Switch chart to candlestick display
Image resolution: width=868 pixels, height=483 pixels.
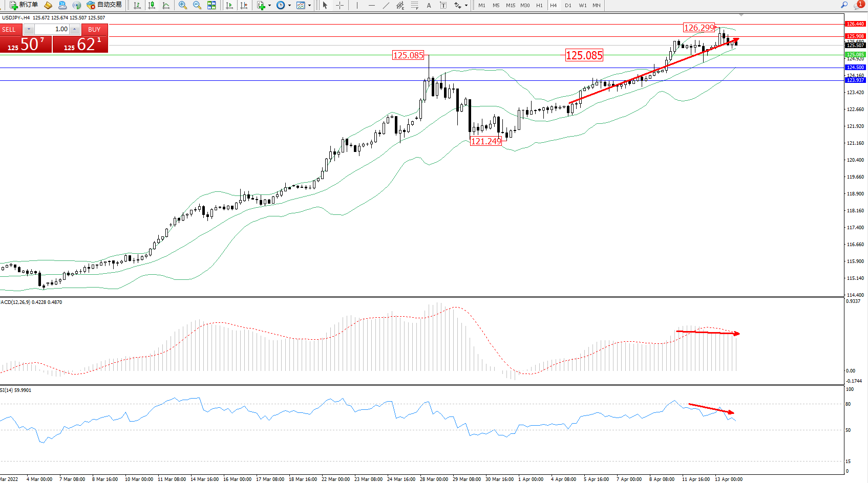(x=152, y=5)
